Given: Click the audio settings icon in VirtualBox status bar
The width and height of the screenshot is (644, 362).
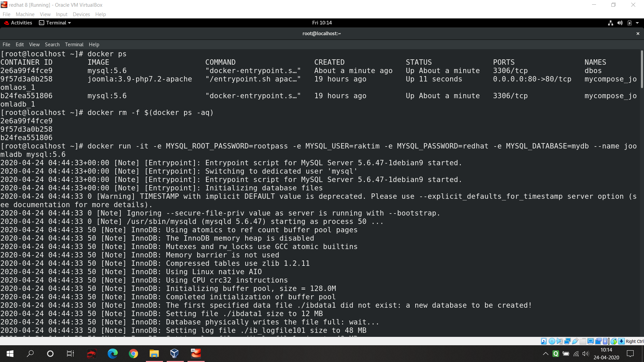Looking at the screenshot, I should click(x=559, y=341).
